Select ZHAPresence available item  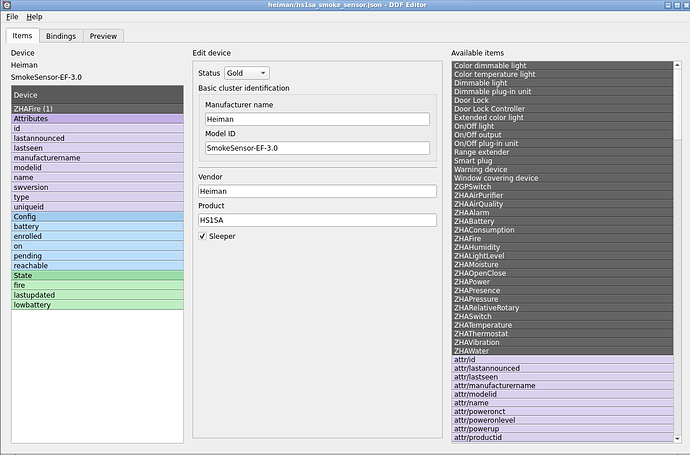coord(562,290)
